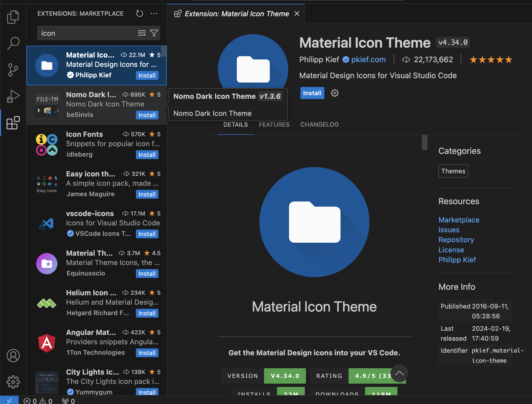Open the Manage gear in activity bar
The image size is (532, 404).
click(x=13, y=382)
